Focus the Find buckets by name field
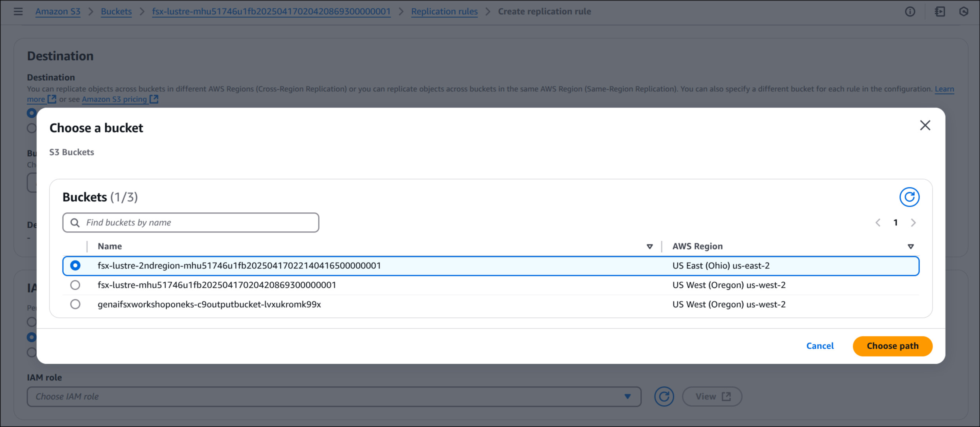 coord(191,223)
